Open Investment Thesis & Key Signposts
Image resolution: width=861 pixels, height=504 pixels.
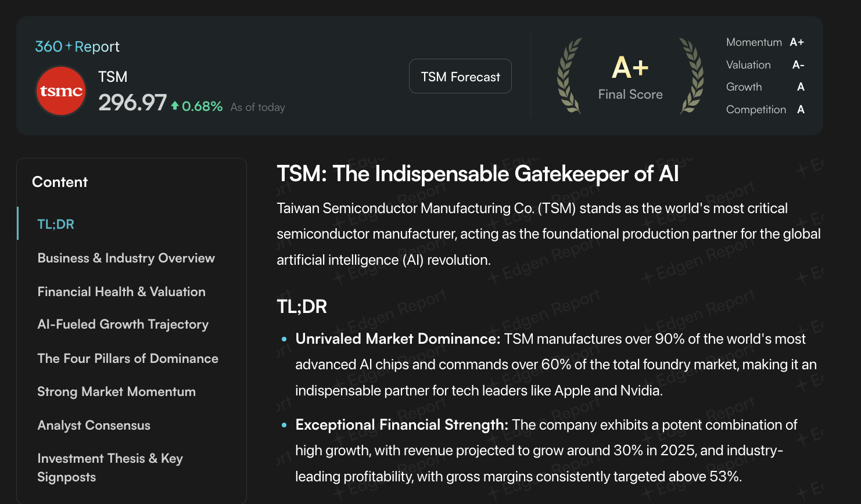pos(110,467)
